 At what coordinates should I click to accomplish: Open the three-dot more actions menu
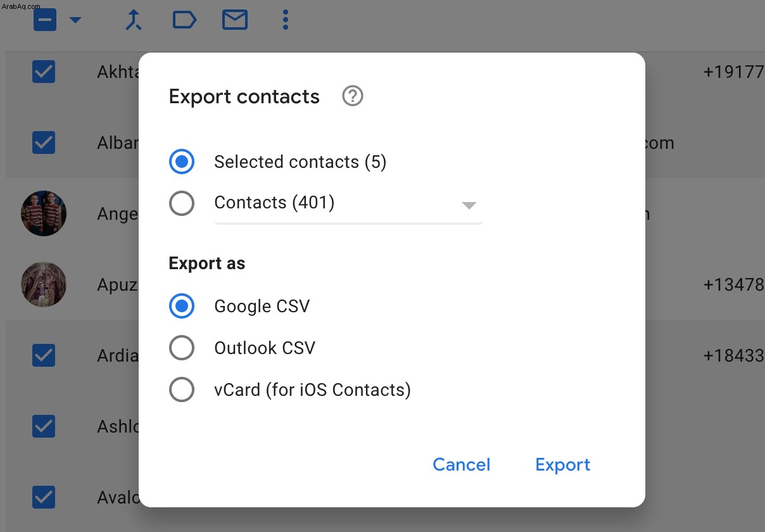pos(286,20)
